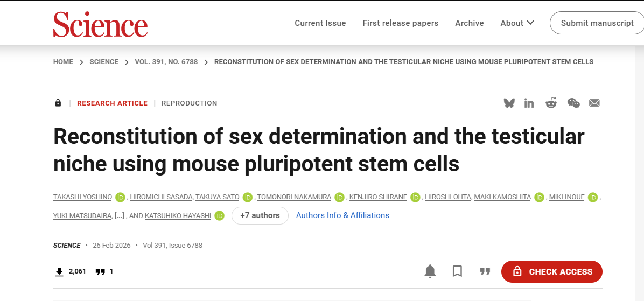Viewport: 644px width, 301px height.
Task: Share article on Bluesky
Action: click(509, 103)
